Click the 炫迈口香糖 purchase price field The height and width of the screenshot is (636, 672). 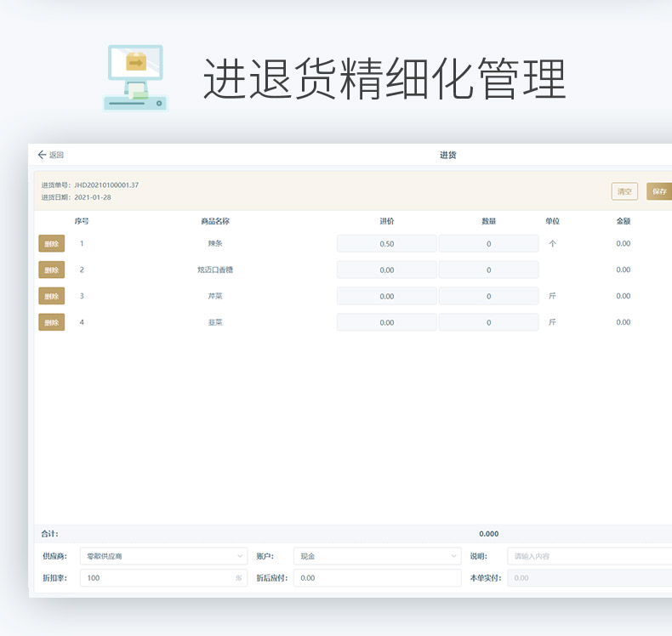pos(386,270)
